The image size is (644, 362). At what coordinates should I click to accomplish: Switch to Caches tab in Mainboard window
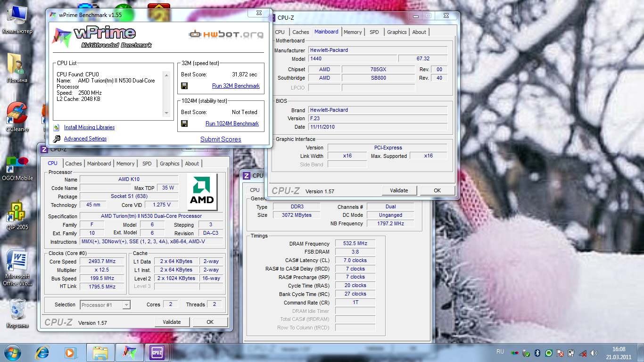300,32
